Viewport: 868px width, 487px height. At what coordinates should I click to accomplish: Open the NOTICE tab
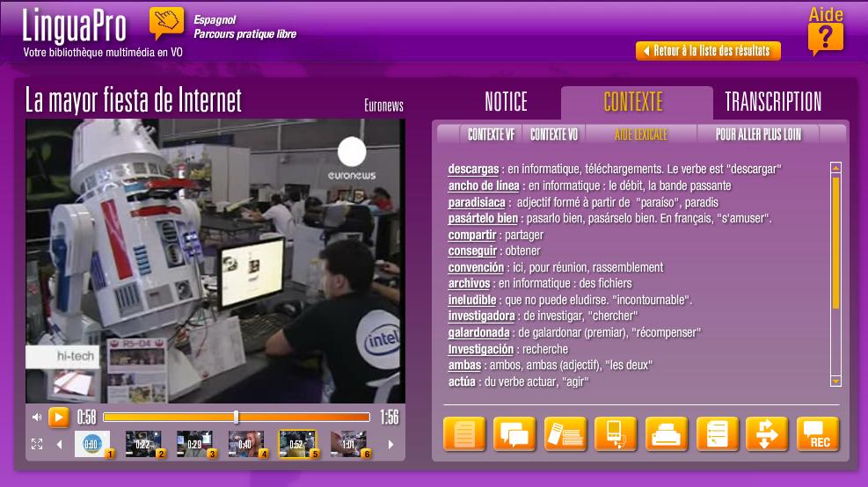(506, 102)
